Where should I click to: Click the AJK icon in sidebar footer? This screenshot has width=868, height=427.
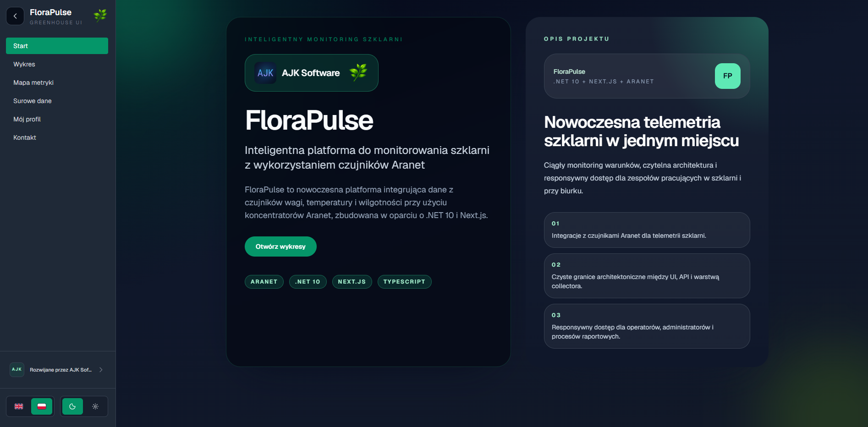point(17,369)
